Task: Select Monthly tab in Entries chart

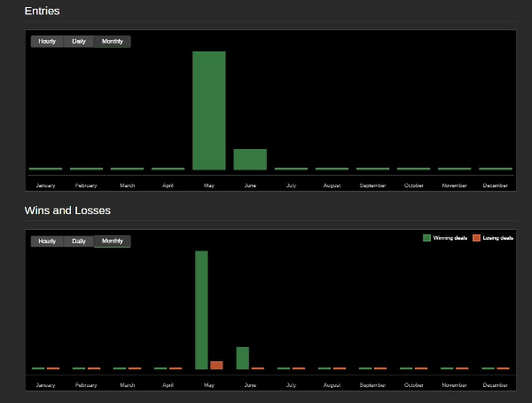Action: [x=113, y=42]
